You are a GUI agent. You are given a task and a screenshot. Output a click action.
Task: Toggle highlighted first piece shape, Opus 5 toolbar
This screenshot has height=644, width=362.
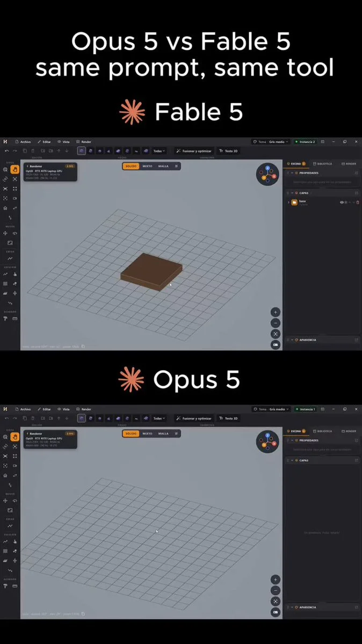click(81, 418)
